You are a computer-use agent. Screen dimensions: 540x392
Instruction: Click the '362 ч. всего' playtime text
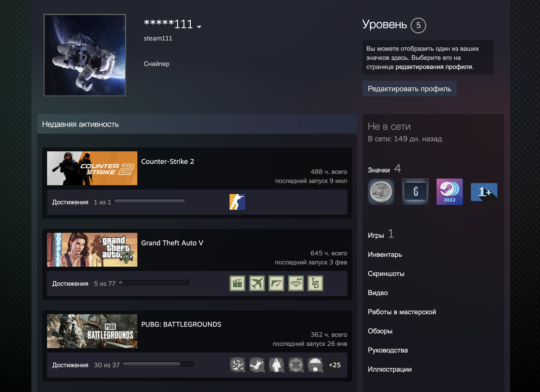329,335
